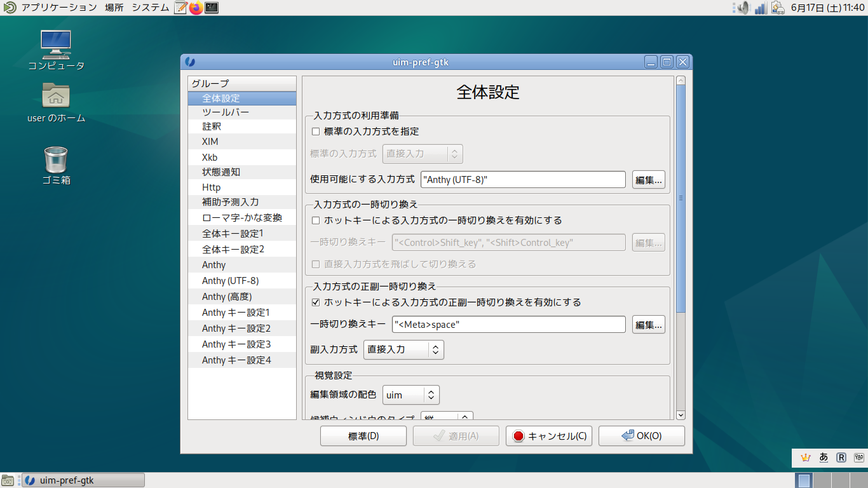Open the 標準の入力方式 dropdown
The height and width of the screenshot is (488, 868).
[x=423, y=154]
